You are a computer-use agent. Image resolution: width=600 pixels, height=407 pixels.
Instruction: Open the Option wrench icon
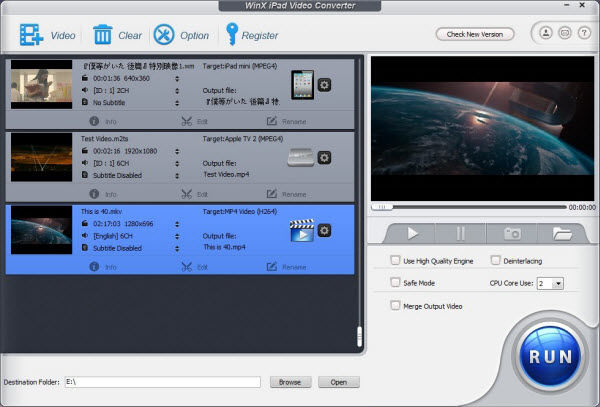tap(164, 35)
